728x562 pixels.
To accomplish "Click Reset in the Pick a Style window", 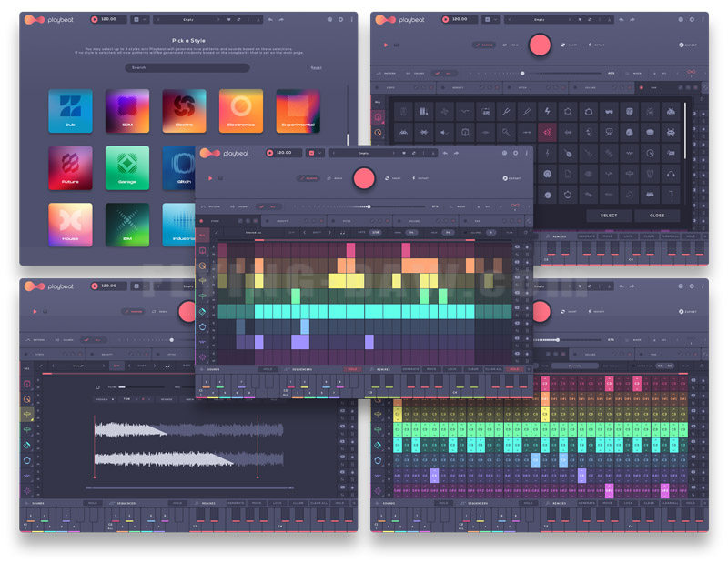I will [316, 68].
